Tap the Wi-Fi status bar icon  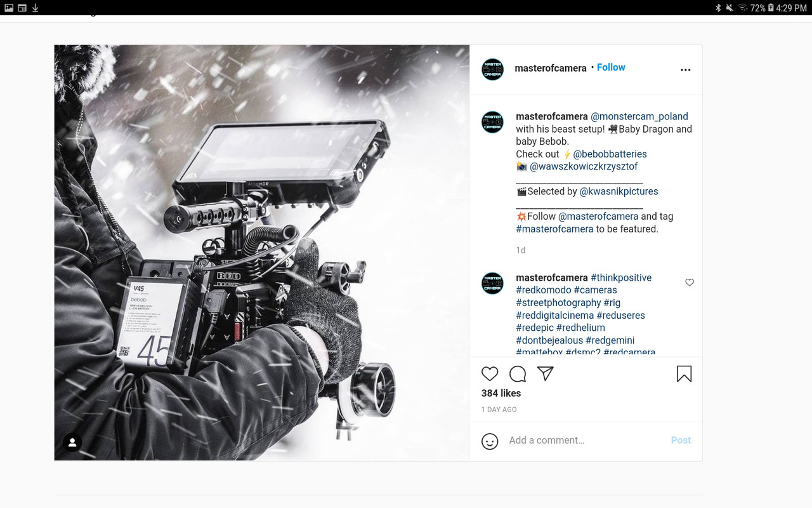click(742, 8)
